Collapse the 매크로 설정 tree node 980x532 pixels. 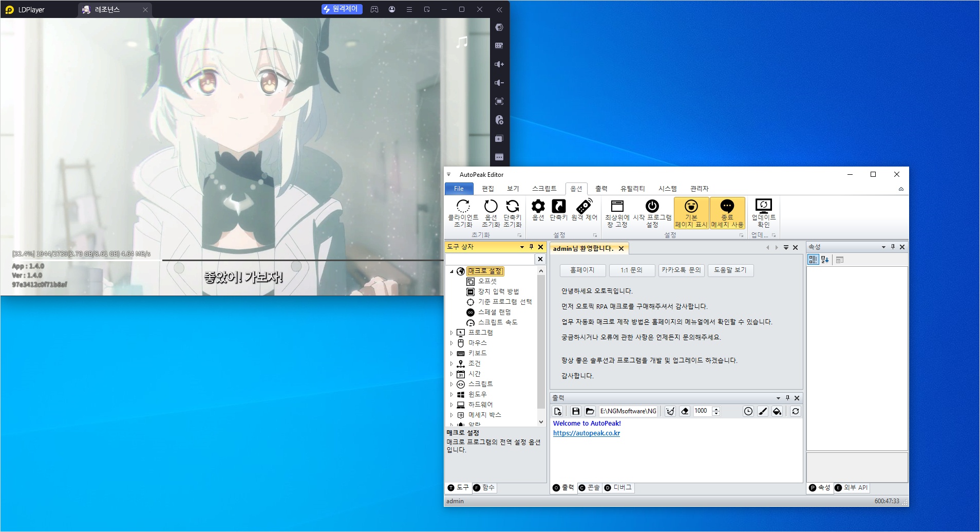point(451,271)
